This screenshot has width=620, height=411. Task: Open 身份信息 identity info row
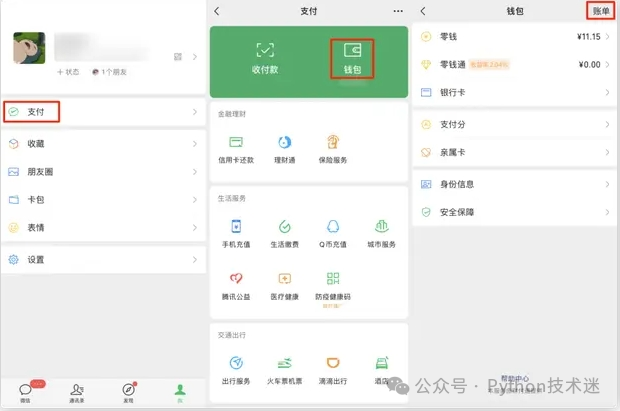[x=514, y=184]
